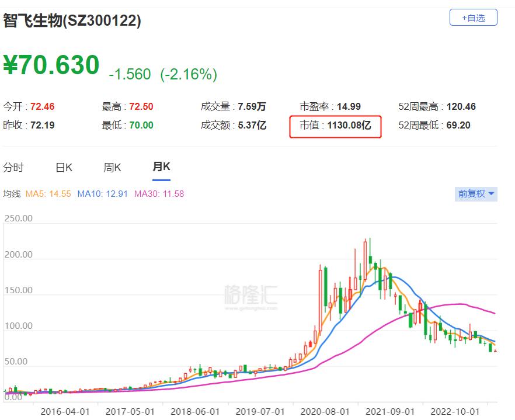Click the MA5: 14.55 indicator label
The image size is (515, 420).
coord(48,194)
